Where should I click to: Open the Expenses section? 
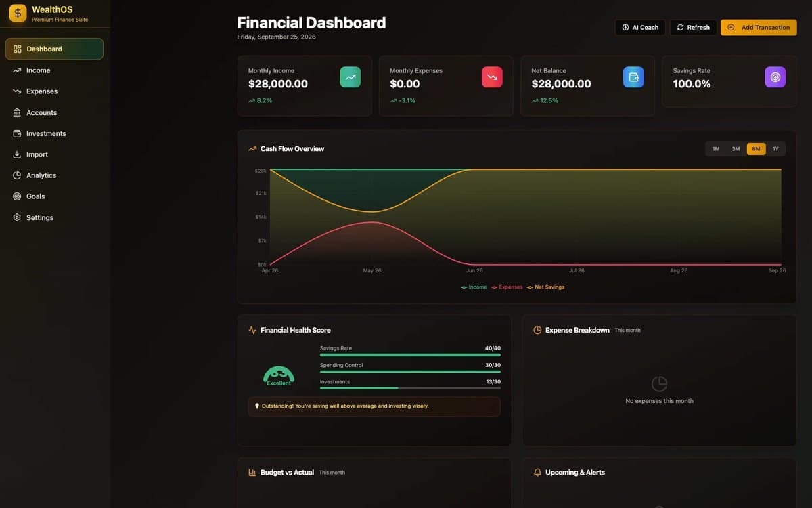pos(54,91)
